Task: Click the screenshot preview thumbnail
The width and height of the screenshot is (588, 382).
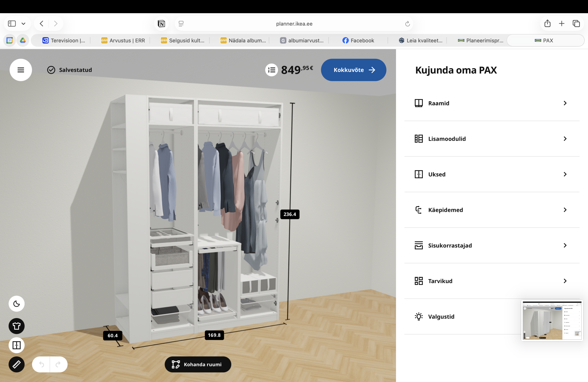Action: click(x=552, y=320)
